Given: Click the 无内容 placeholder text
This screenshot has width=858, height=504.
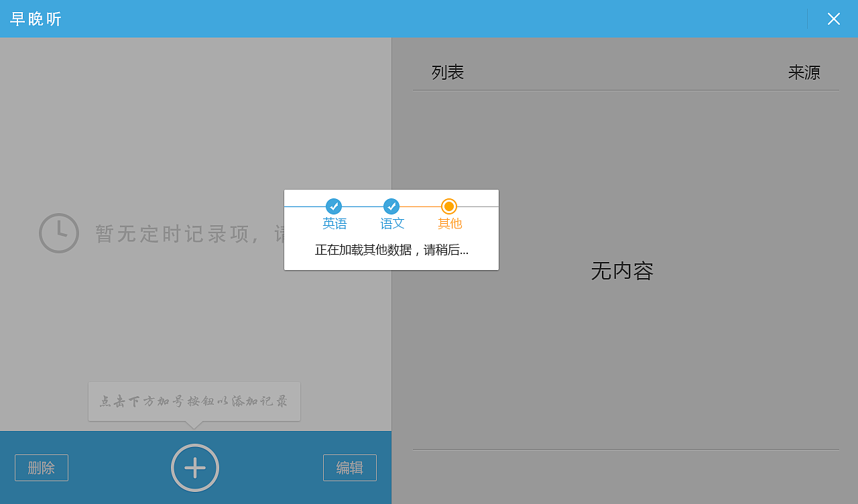Looking at the screenshot, I should pos(622,271).
